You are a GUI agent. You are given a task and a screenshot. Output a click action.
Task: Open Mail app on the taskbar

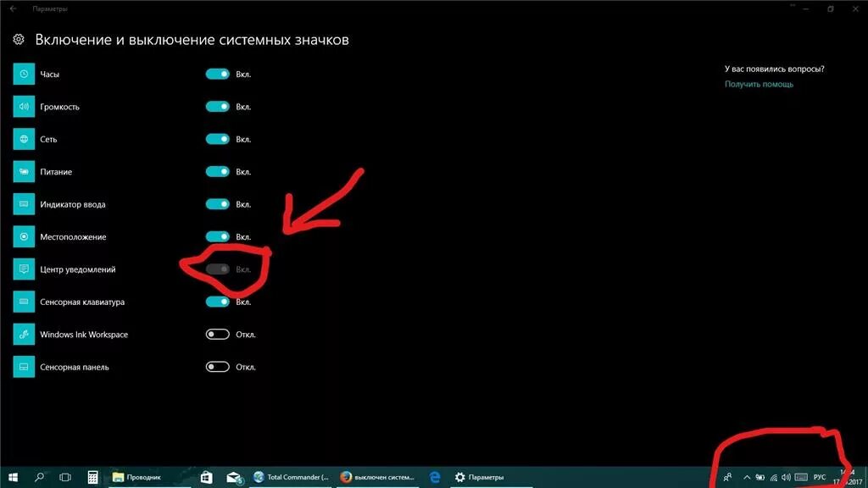click(234, 477)
